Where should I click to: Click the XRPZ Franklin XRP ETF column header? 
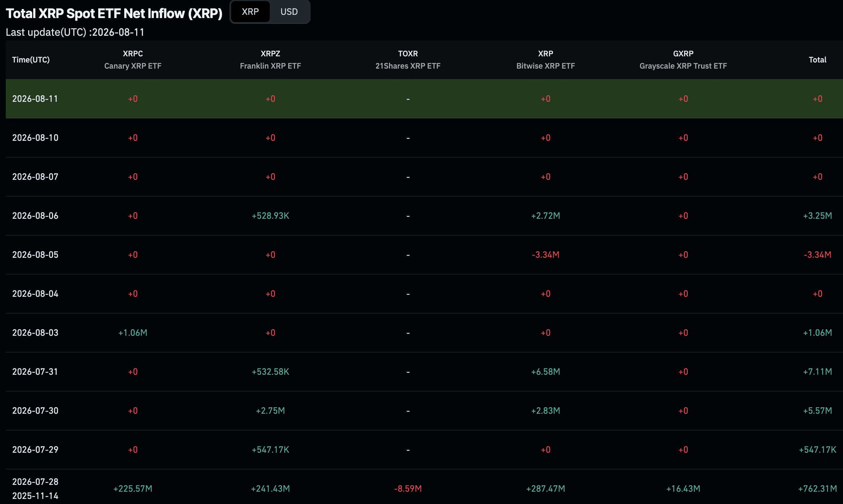click(x=271, y=60)
